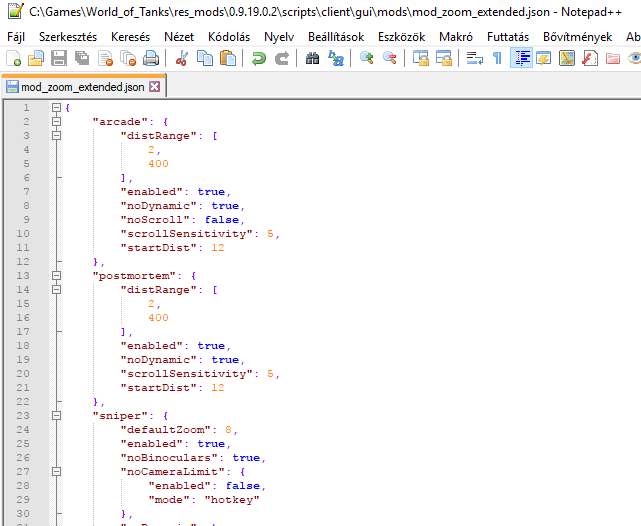Open Nyelv menu

click(279, 37)
